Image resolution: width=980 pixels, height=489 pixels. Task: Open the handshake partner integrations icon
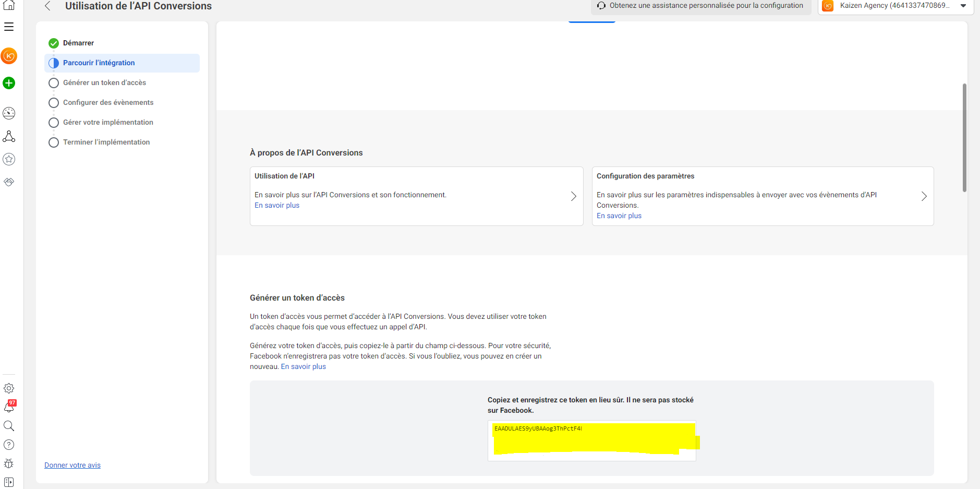point(9,182)
